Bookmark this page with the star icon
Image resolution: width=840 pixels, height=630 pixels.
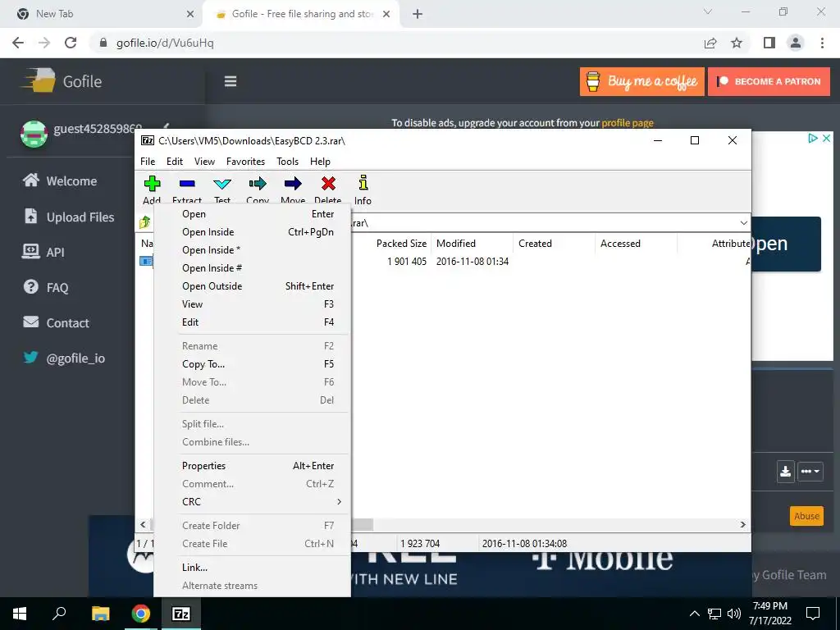tap(737, 43)
